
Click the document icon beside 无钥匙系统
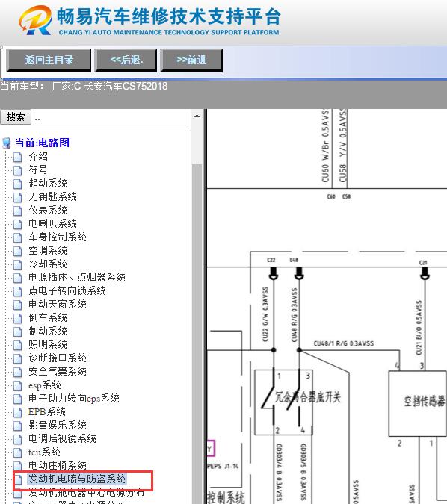[18, 198]
